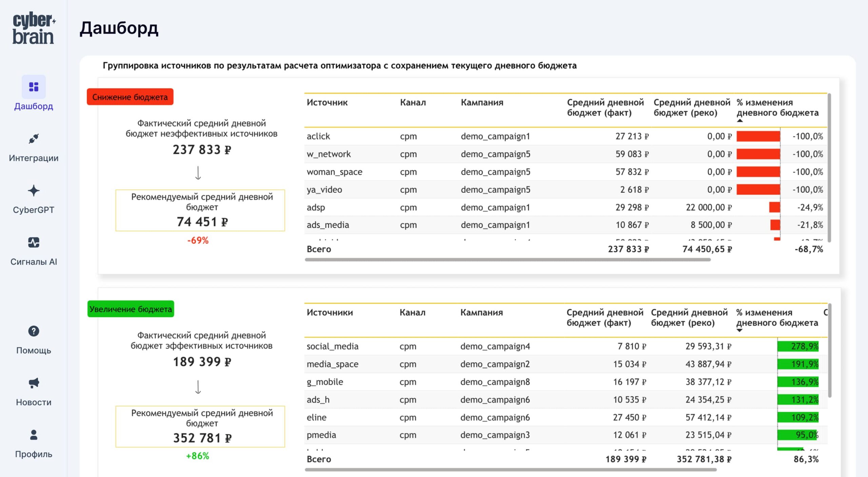
Task: Open News megaphone icon
Action: [x=34, y=383]
